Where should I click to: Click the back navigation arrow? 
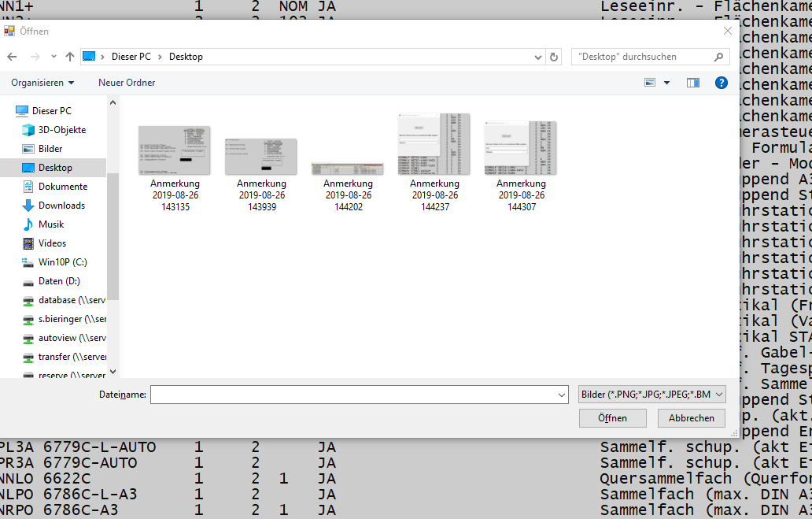coord(12,57)
